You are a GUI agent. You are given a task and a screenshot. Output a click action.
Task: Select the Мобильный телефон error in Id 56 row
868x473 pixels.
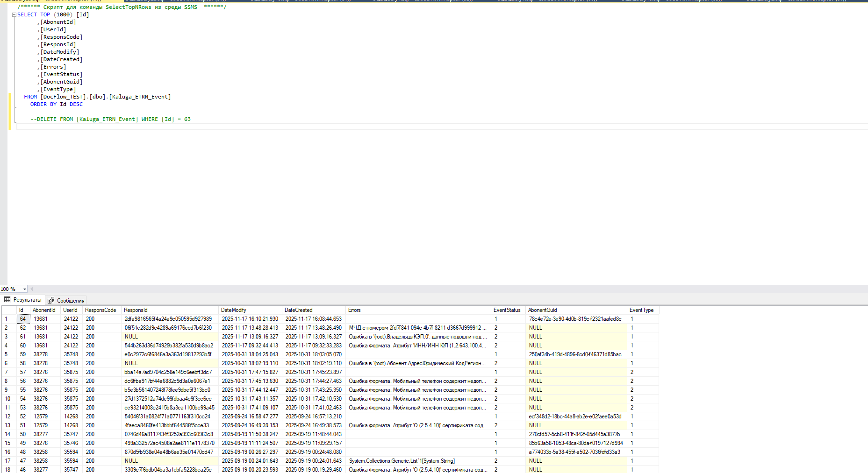coord(419,381)
